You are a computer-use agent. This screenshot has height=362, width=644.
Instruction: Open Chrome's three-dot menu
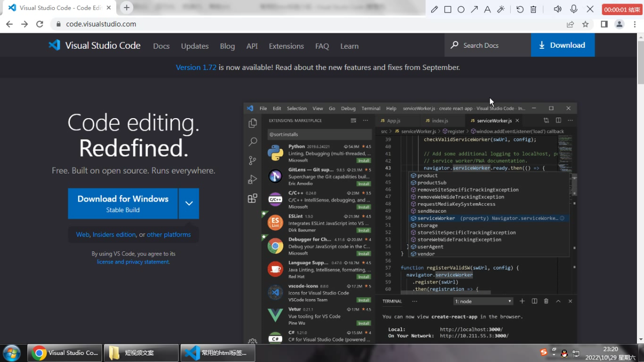(634, 24)
